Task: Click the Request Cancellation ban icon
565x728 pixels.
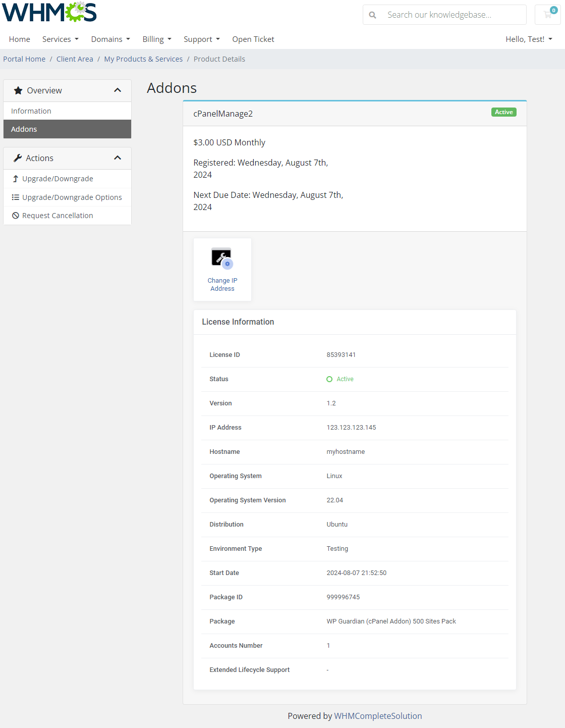Action: coord(16,216)
